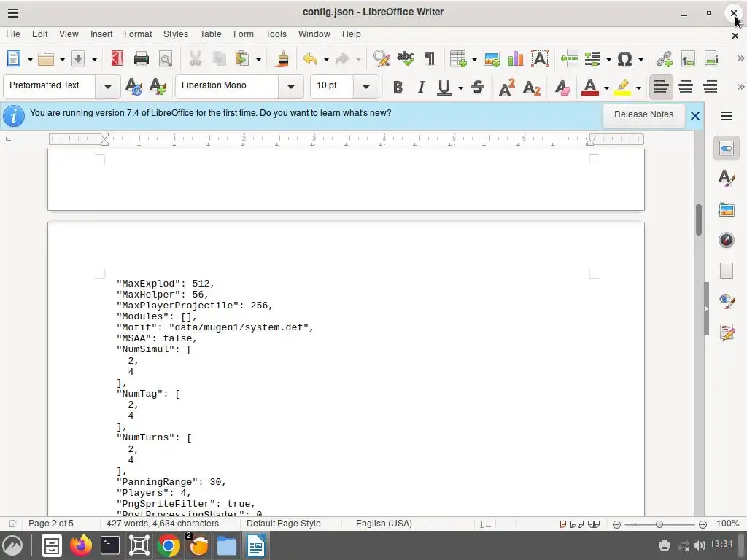The height and width of the screenshot is (560, 747).
Task: Enable Align Left paragraph button
Action: click(x=661, y=87)
